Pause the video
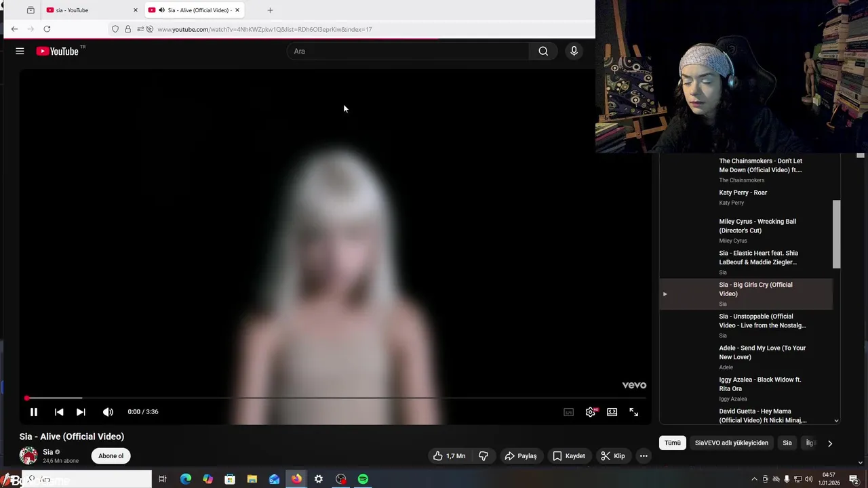 [33, 411]
